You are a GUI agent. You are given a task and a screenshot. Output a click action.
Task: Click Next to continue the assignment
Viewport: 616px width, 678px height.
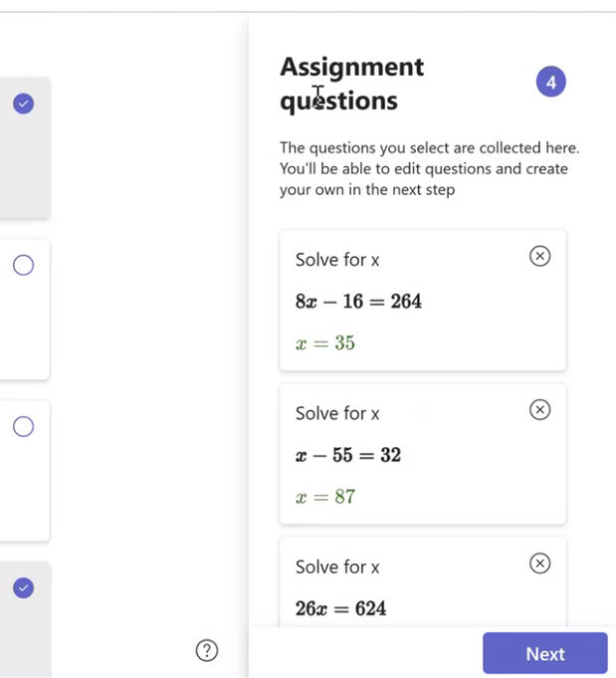pyautogui.click(x=545, y=653)
